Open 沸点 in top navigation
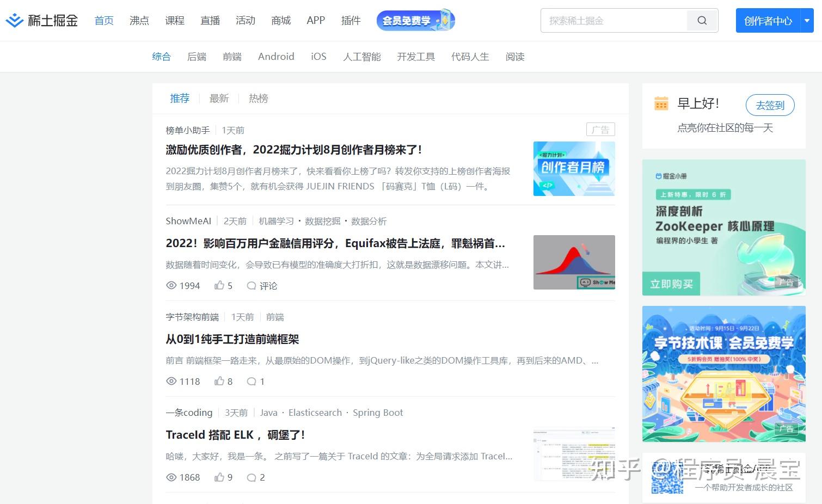 tap(139, 21)
